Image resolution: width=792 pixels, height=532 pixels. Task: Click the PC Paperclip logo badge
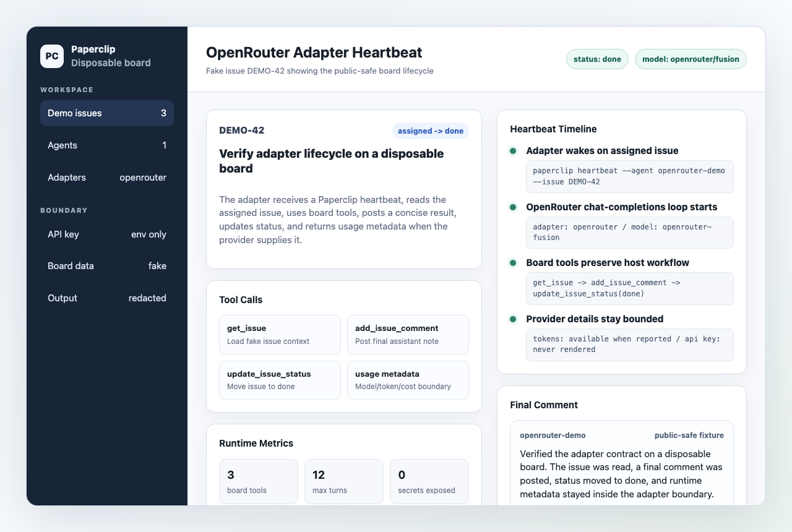coord(52,56)
